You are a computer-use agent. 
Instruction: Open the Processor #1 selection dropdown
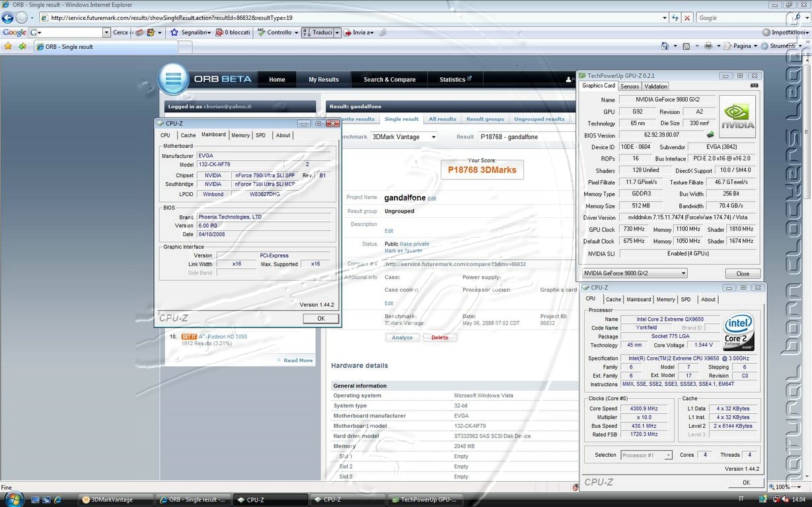(646, 455)
